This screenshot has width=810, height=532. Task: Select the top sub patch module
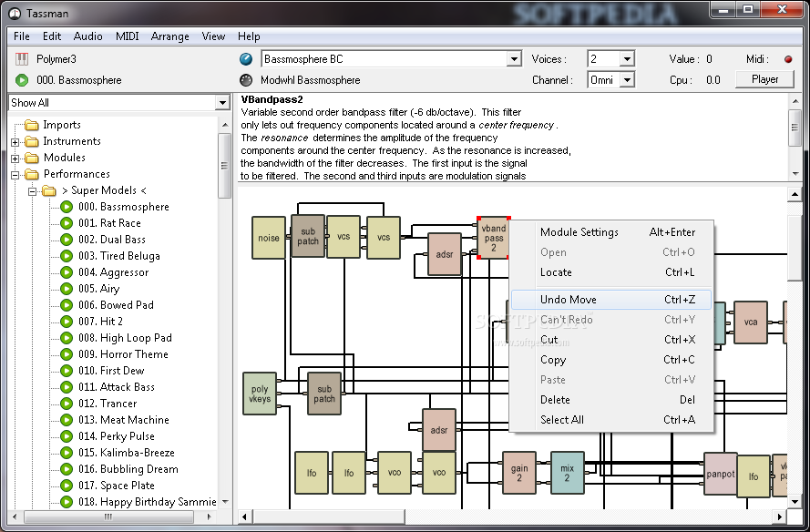tap(308, 236)
